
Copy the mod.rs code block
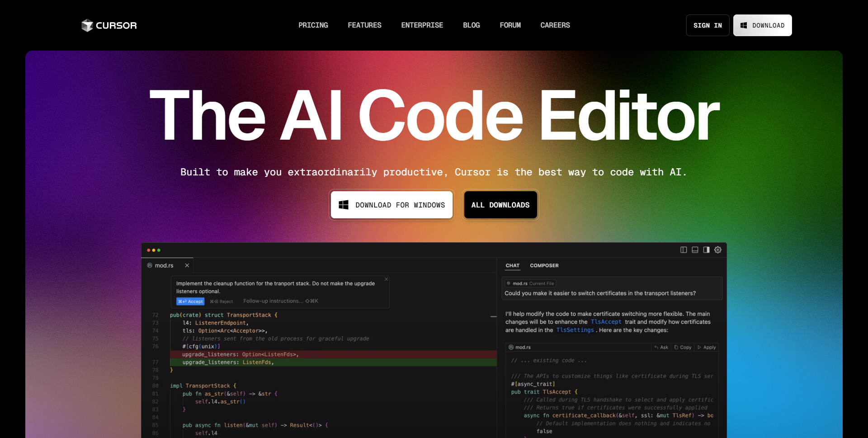pos(683,347)
